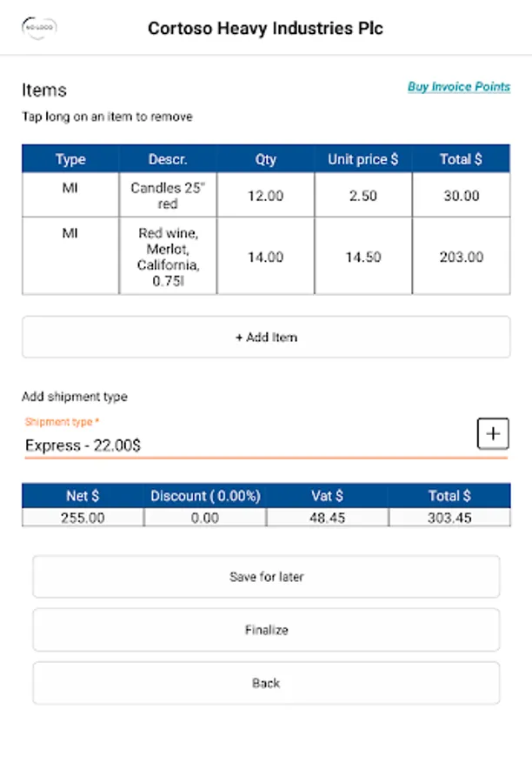
Task: Click the Cortoso Heavy Industries Plc title
Action: pyautogui.click(x=265, y=28)
